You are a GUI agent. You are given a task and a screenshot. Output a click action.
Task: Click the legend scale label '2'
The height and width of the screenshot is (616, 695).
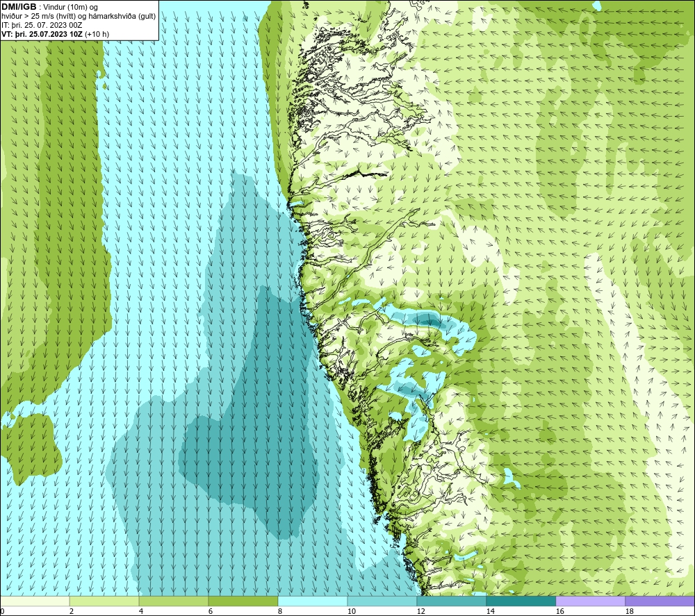click(x=72, y=612)
